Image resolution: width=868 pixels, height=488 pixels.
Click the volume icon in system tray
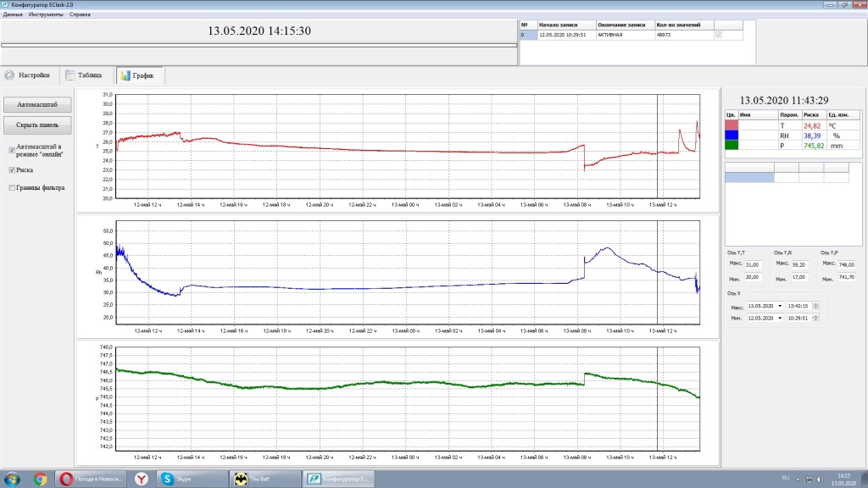(820, 480)
